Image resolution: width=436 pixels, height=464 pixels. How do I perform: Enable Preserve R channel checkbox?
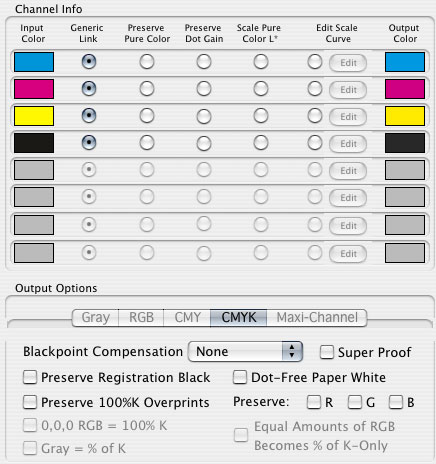[x=314, y=402]
